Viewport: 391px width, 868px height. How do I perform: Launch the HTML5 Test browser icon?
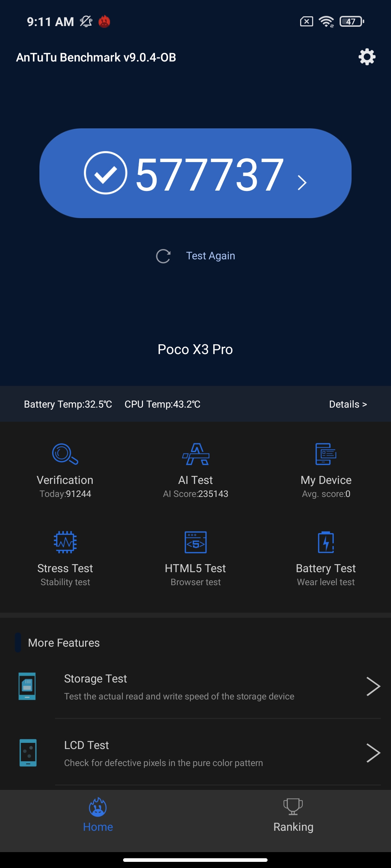click(195, 542)
